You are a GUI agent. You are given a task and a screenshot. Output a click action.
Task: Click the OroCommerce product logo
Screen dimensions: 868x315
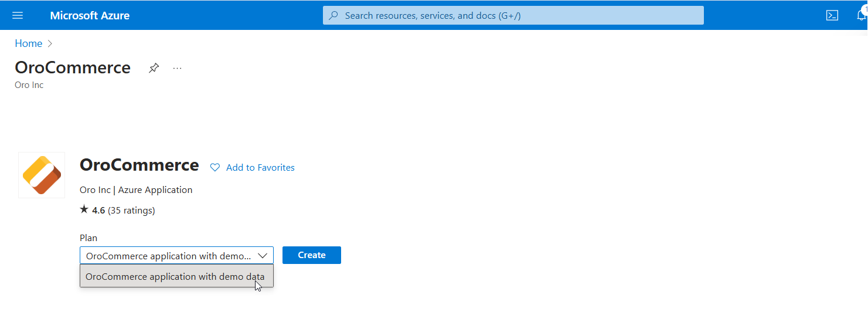(x=42, y=175)
